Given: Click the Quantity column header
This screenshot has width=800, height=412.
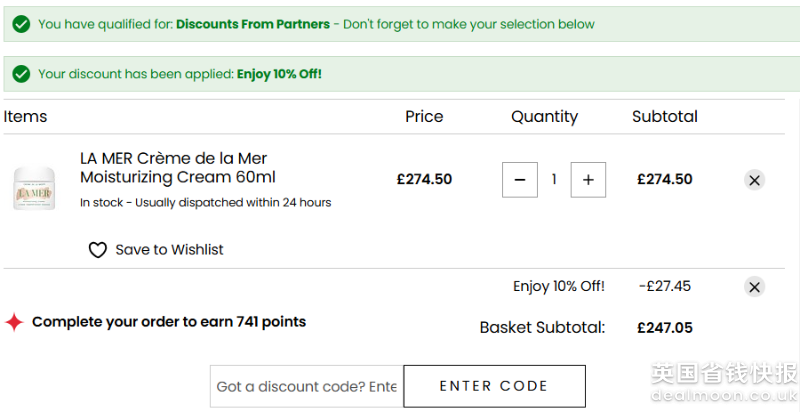Looking at the screenshot, I should (x=544, y=117).
